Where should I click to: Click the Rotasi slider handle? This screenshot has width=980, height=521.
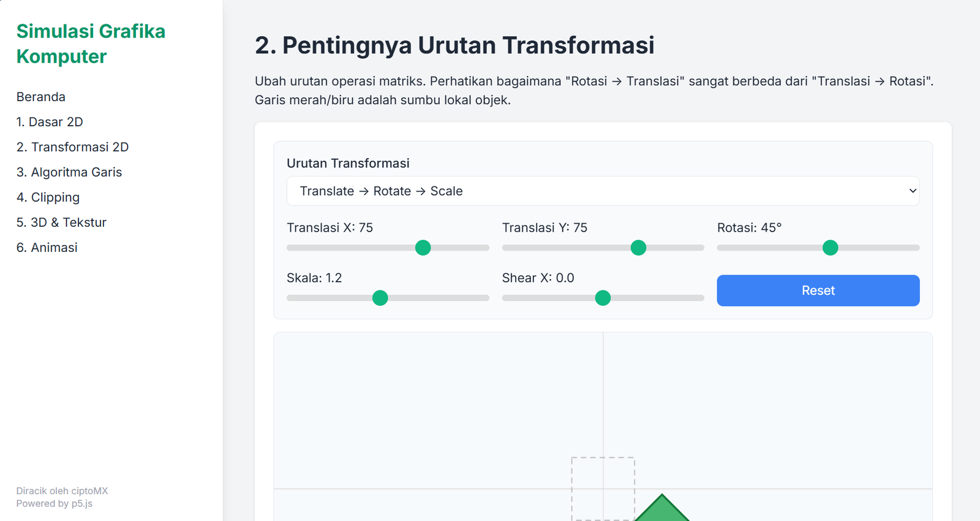point(830,248)
